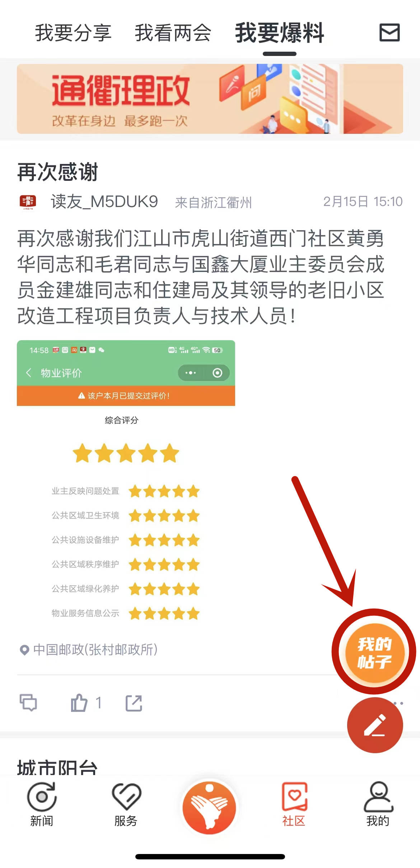This screenshot has width=420, height=868.
Task: Tap the user avatar beside 读友_M5DUK9
Action: (28, 202)
